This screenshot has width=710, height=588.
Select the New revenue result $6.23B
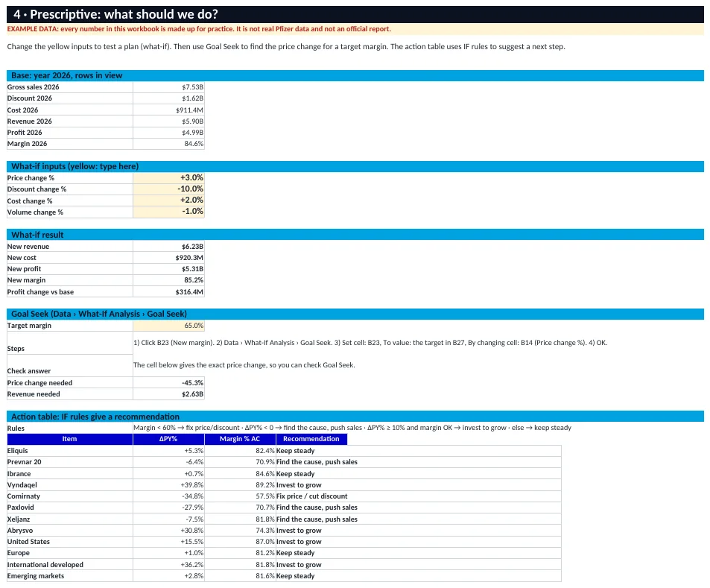pos(168,247)
